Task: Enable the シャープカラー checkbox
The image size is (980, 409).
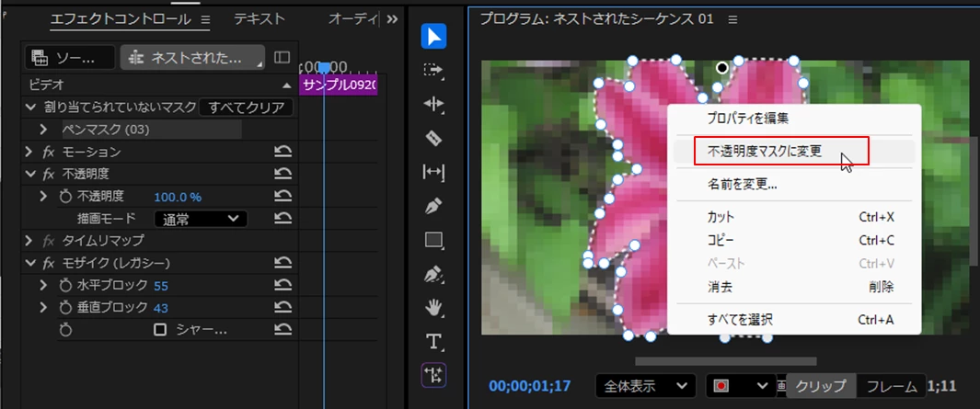Action: coord(160,330)
